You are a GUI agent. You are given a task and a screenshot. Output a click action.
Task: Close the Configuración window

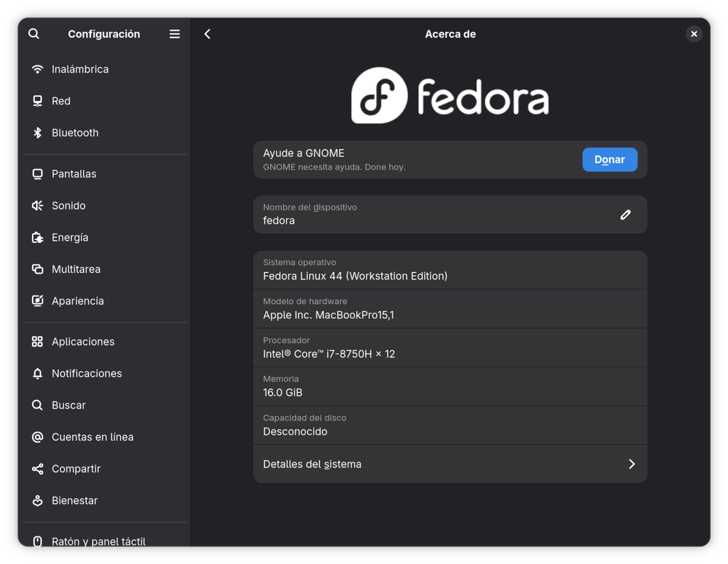click(694, 34)
